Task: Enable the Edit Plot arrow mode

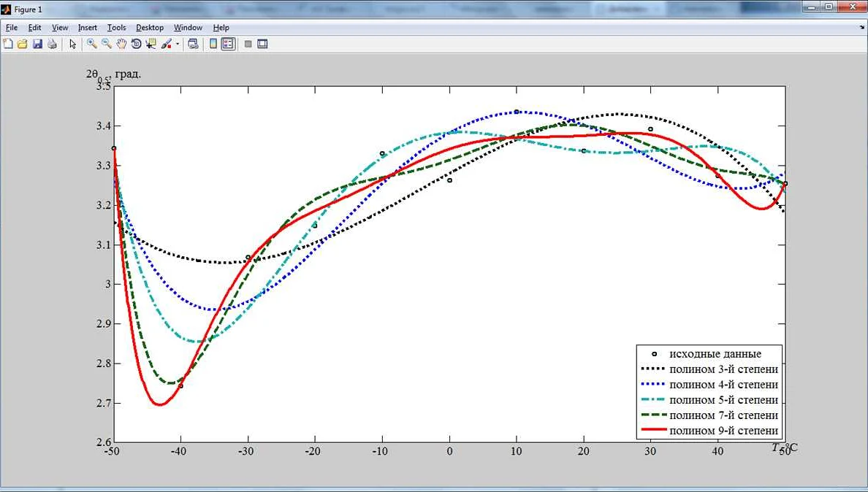Action: pos(72,44)
